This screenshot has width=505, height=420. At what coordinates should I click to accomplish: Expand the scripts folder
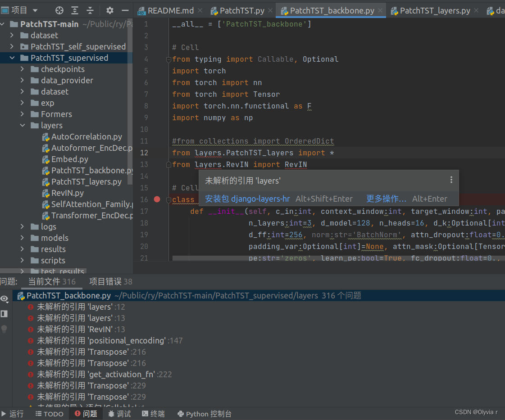click(22, 261)
